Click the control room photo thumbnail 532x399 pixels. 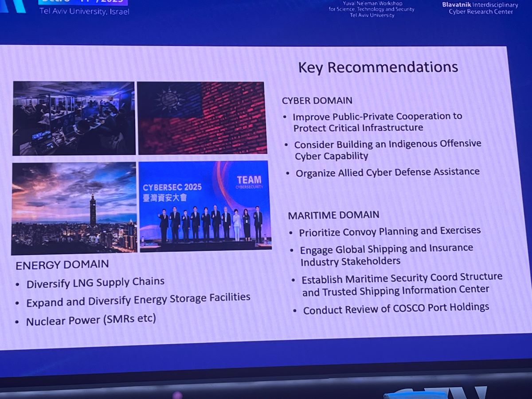(74, 118)
